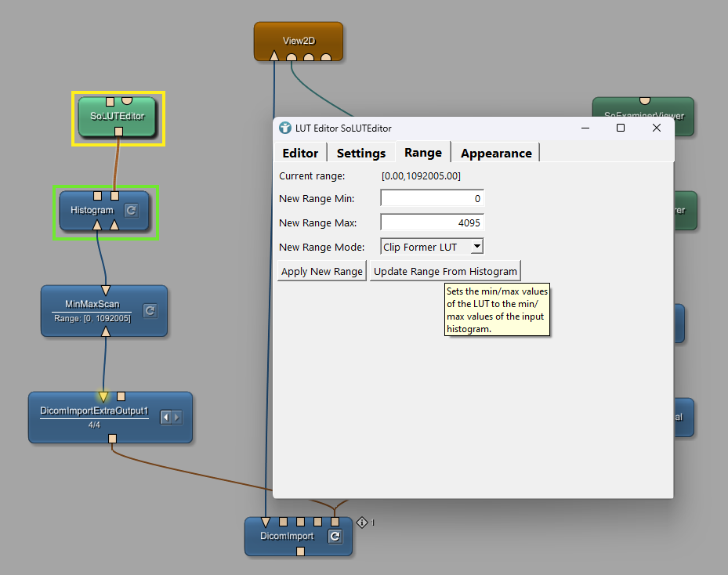Click the Histogram module's refresh icon
This screenshot has height=575, width=728.
pyautogui.click(x=132, y=210)
